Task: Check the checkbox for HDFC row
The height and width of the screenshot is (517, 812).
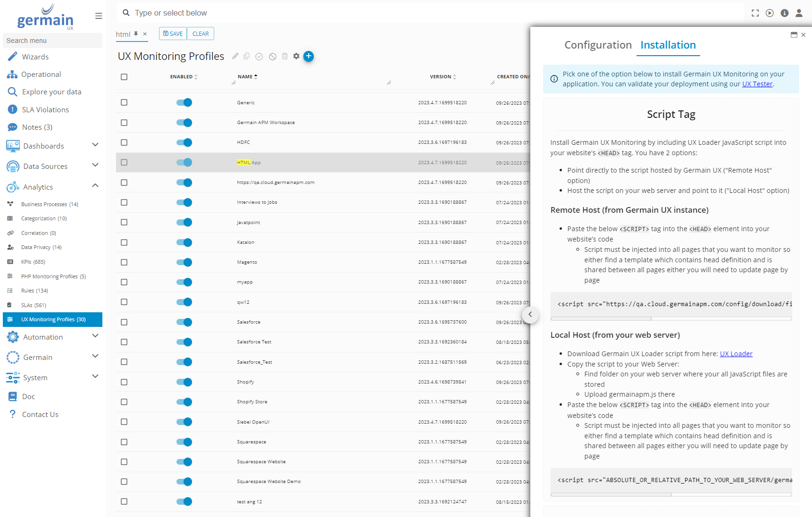Action: [x=124, y=142]
